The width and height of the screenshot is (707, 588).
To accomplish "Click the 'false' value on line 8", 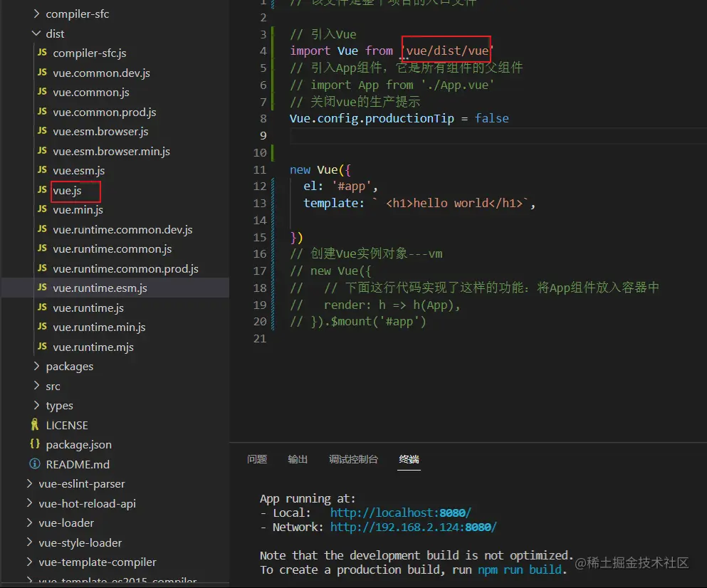I will (x=491, y=118).
